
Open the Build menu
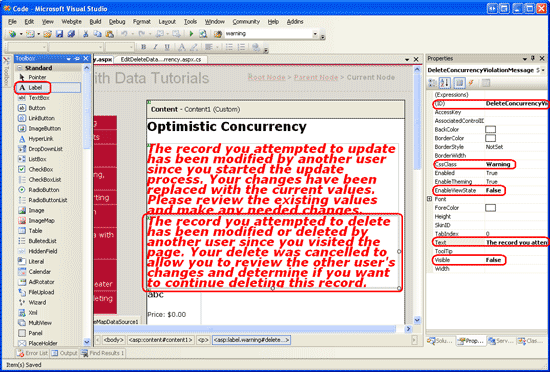pyautogui.click(x=95, y=22)
